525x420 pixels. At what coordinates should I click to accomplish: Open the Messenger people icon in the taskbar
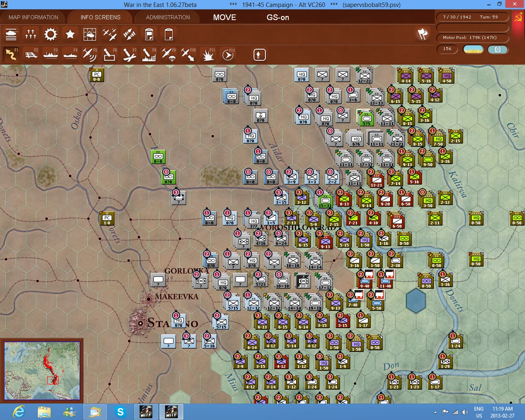tap(70, 412)
